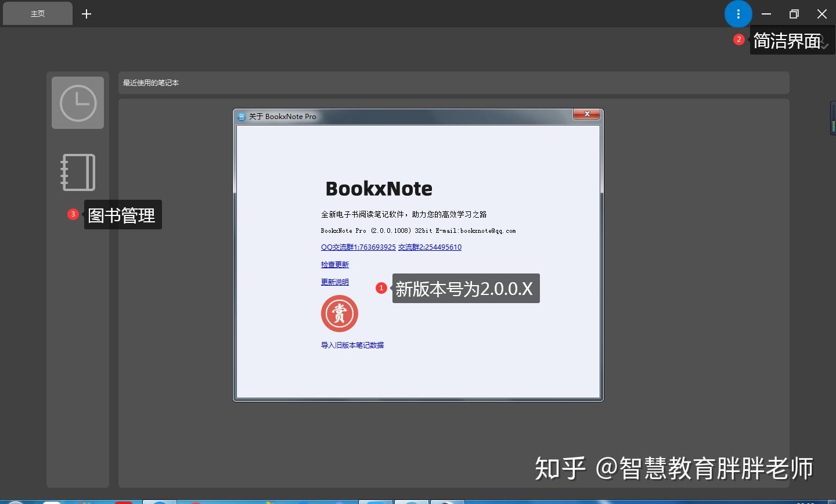Image resolution: width=836 pixels, height=504 pixels.
Task: Toggle 简洁界面 mode
Action: coord(787,39)
